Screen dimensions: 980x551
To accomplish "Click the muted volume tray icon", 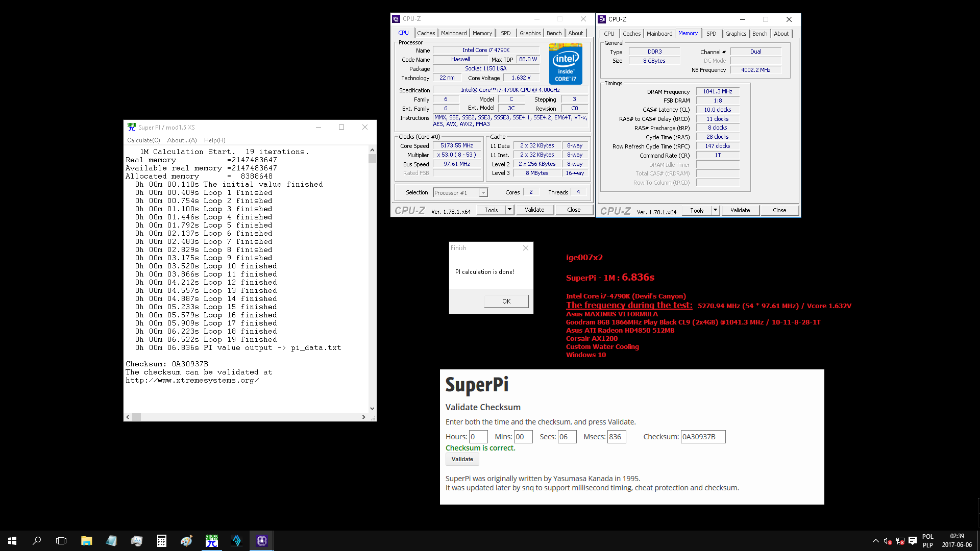I will click(x=888, y=541).
